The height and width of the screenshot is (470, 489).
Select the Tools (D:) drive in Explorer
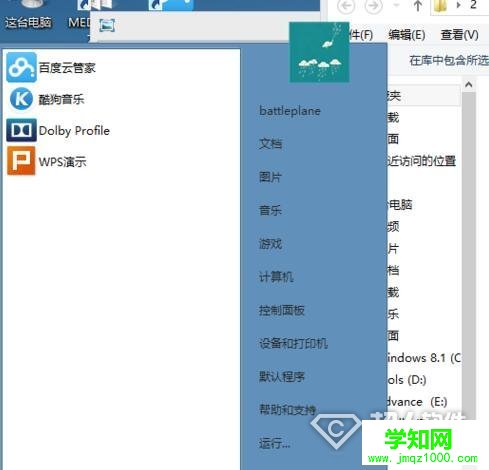tap(407, 380)
